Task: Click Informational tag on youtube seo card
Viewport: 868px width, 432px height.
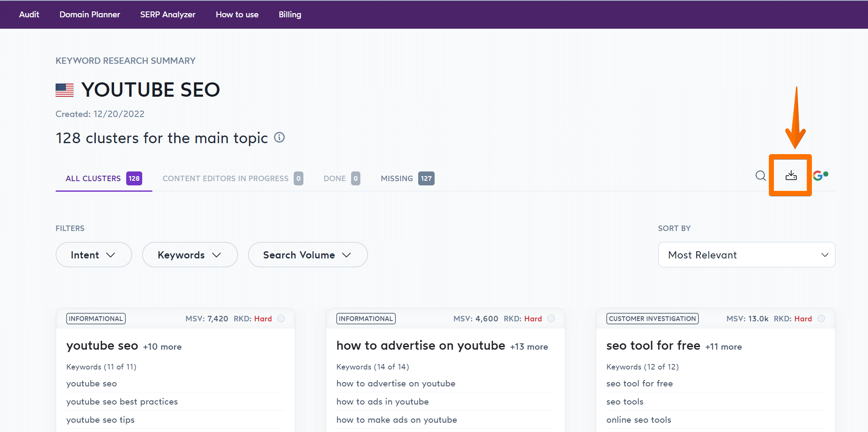Action: (x=96, y=318)
